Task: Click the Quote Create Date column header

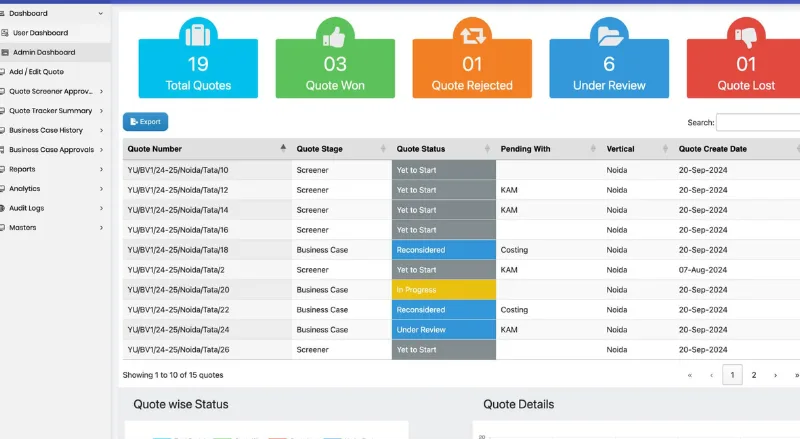Action: pyautogui.click(x=712, y=149)
